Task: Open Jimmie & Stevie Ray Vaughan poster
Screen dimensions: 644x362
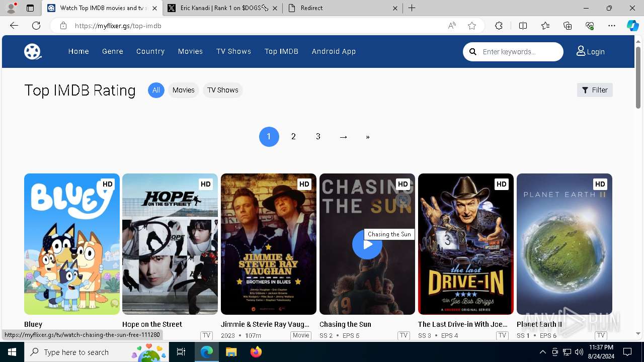Action: coord(269,244)
